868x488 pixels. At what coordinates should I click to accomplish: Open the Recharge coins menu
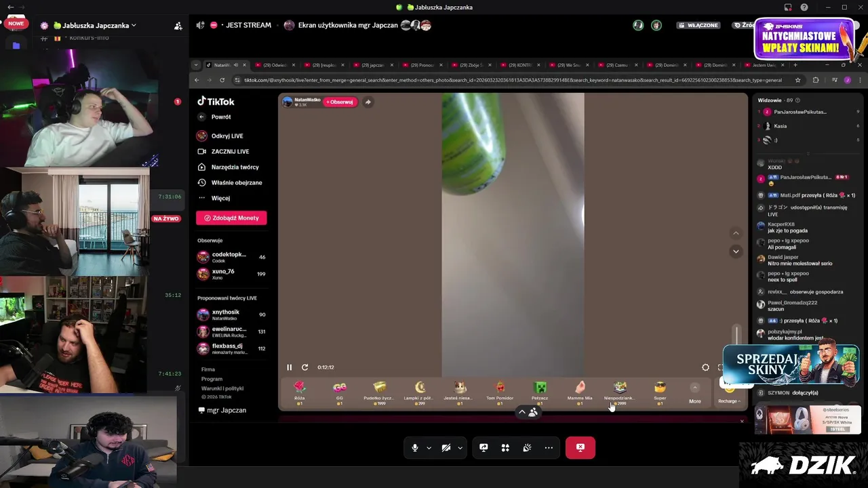click(x=729, y=401)
